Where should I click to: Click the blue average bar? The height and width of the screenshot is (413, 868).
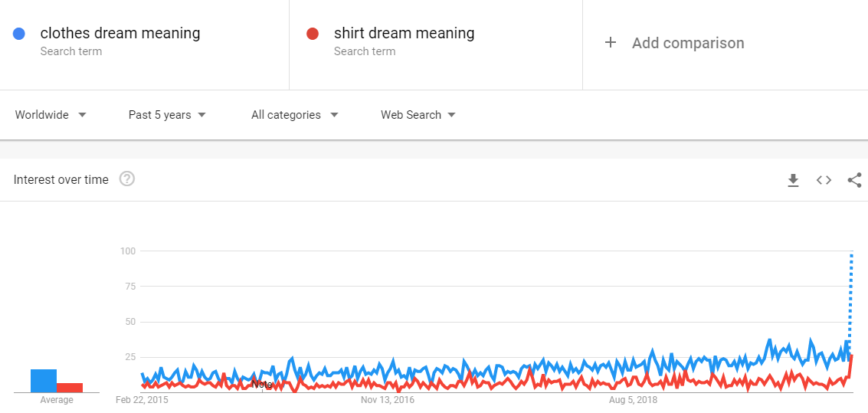coord(44,380)
